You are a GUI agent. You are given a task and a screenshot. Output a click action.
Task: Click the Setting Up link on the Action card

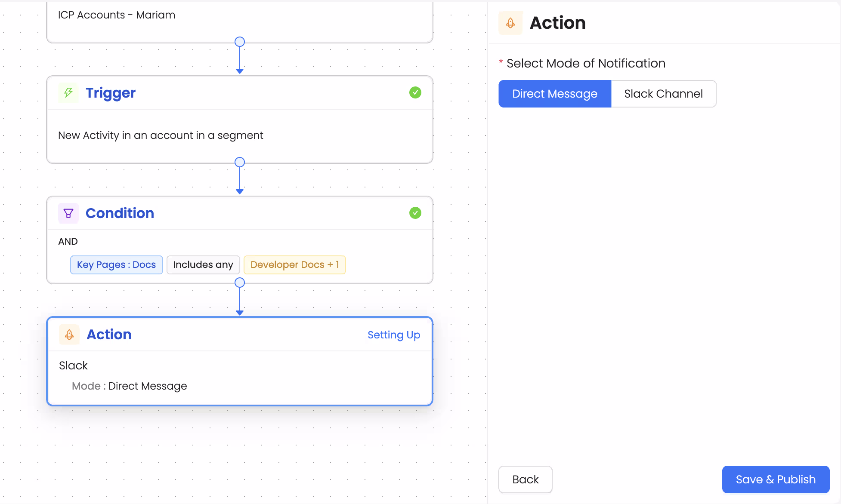coord(394,335)
